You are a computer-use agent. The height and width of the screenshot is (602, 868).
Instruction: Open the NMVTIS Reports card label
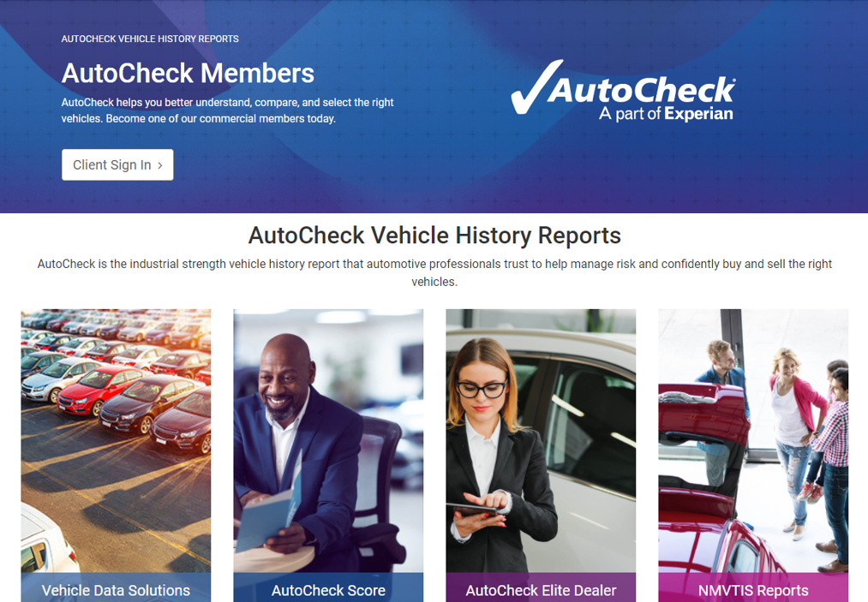coord(753,590)
